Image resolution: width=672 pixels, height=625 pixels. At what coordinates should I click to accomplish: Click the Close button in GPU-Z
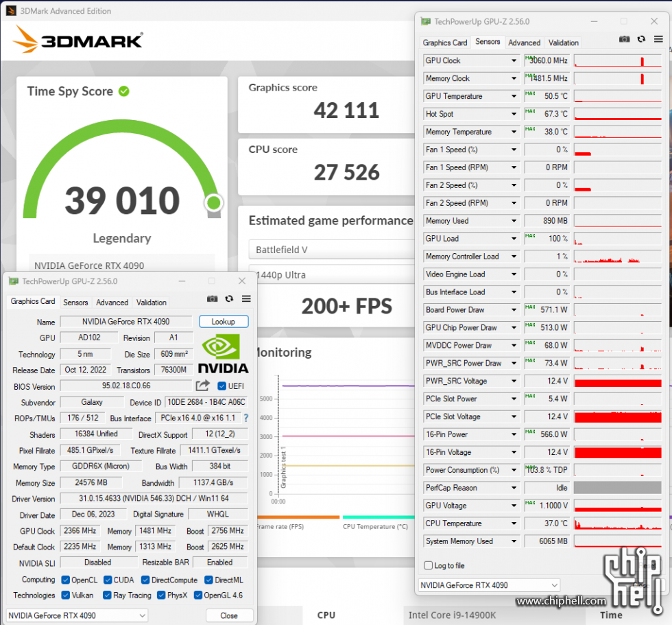pyautogui.click(x=229, y=615)
